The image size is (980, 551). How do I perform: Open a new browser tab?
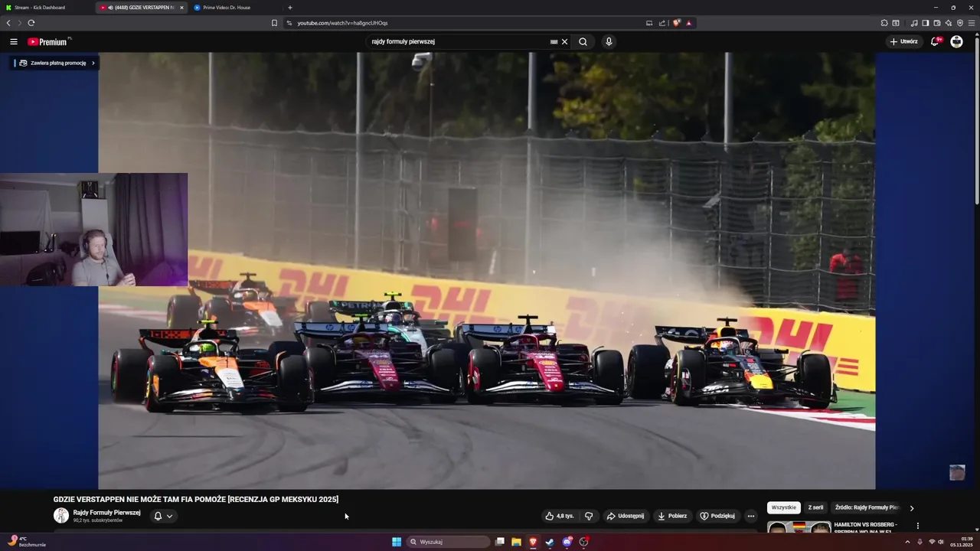tap(289, 8)
